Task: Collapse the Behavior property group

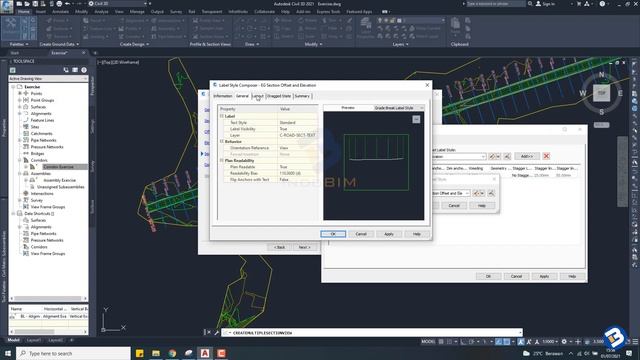Action: pos(222,142)
